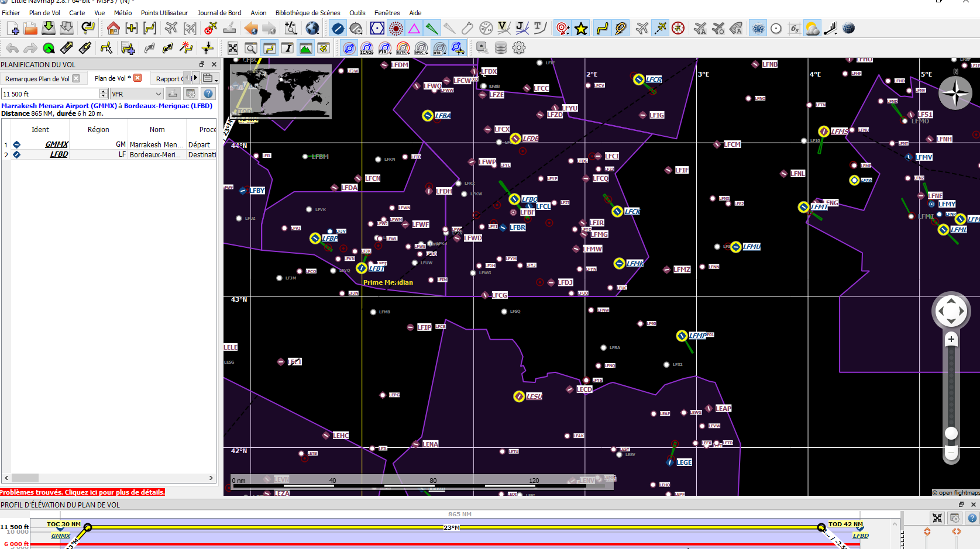980x549 pixels.
Task: Open the Météo menu
Action: point(122,13)
